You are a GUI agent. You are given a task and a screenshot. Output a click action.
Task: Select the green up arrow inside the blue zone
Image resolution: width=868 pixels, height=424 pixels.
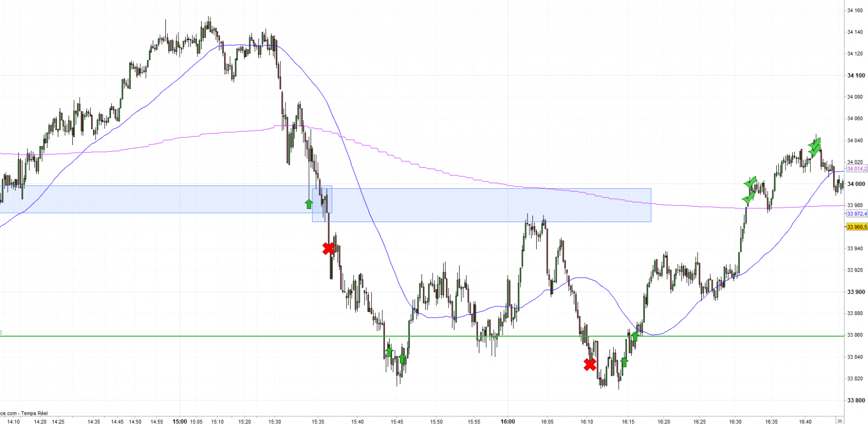pos(309,203)
